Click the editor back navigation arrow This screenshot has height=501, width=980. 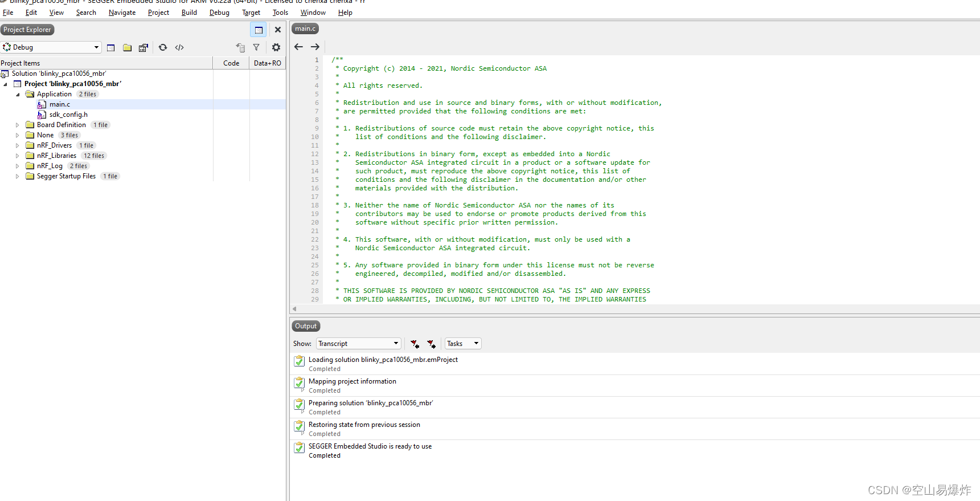(298, 47)
